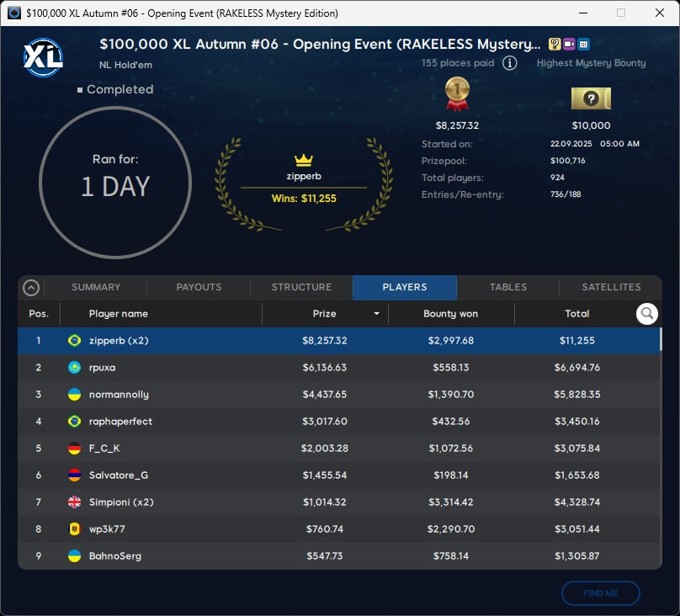Click the player list vertical scrollbar

(x=660, y=340)
